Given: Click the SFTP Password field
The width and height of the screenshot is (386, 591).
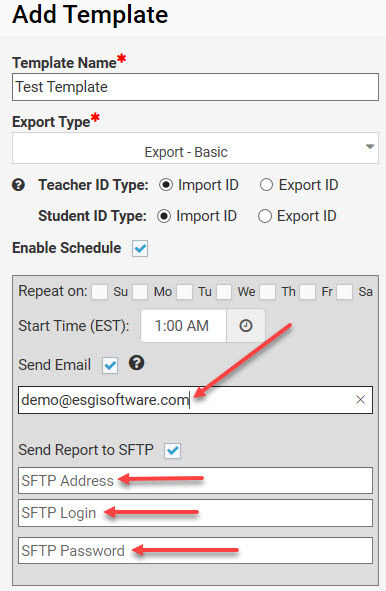Looking at the screenshot, I should tap(195, 551).
